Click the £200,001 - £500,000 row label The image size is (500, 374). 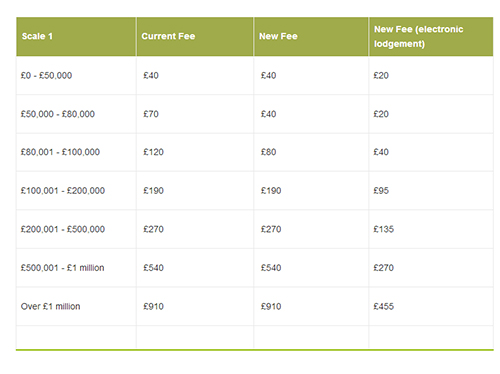point(63,229)
